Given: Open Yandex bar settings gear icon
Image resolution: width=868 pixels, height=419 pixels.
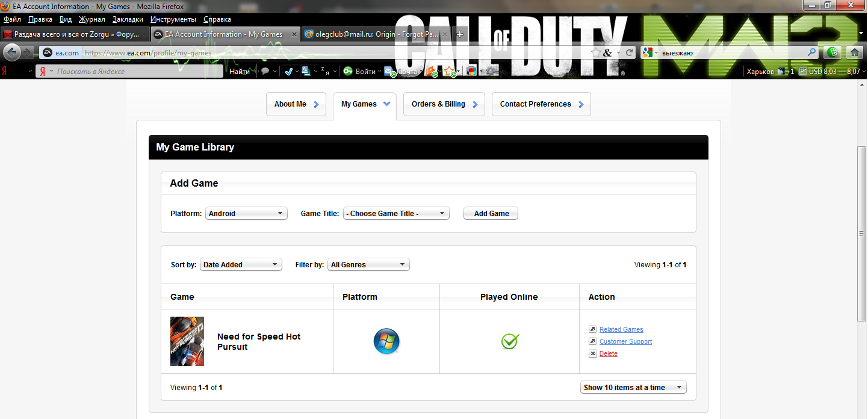Looking at the screenshot, I should pyautogui.click(x=492, y=71).
